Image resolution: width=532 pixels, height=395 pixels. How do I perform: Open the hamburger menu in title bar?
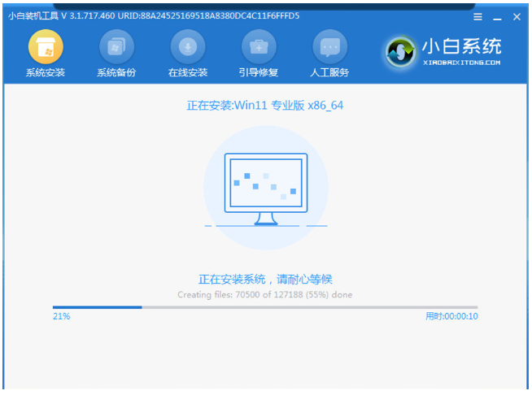(477, 16)
